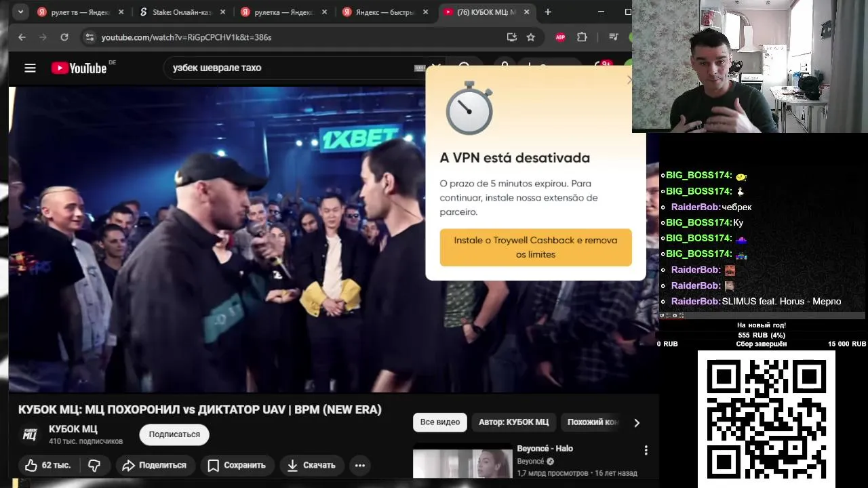The image size is (868, 488).
Task: Go back to previous page
Action: point(22,37)
